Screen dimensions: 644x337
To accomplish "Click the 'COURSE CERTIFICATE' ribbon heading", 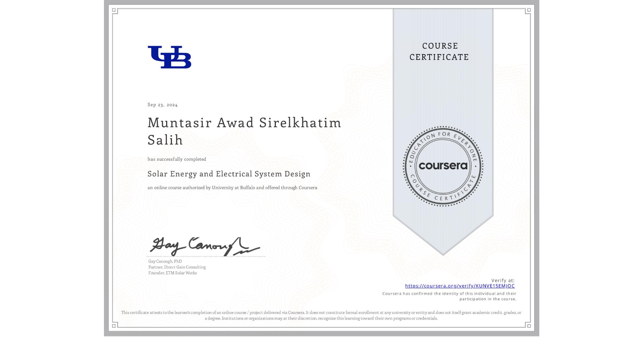I will (439, 52).
